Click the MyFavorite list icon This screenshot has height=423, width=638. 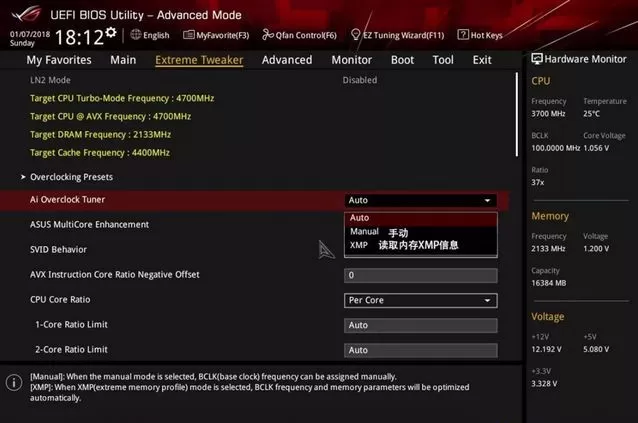click(x=188, y=35)
